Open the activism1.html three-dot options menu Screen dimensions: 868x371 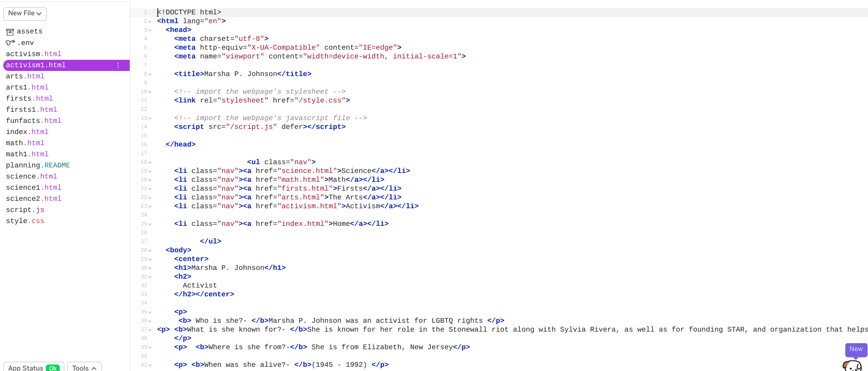118,65
